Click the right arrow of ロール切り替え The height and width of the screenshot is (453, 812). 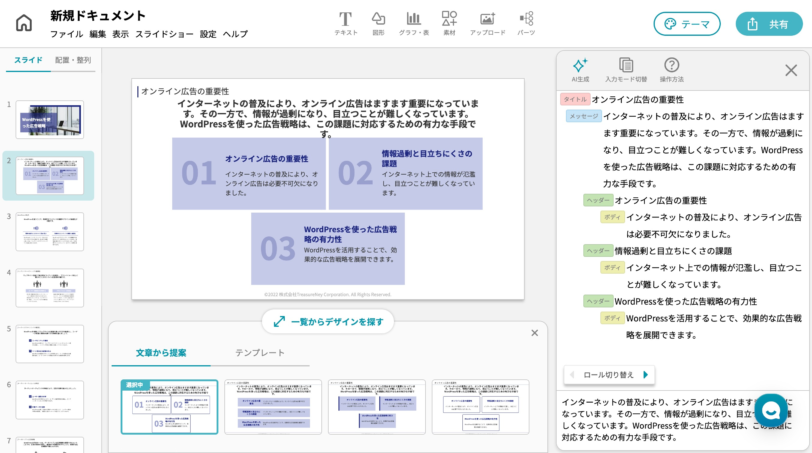pos(645,375)
